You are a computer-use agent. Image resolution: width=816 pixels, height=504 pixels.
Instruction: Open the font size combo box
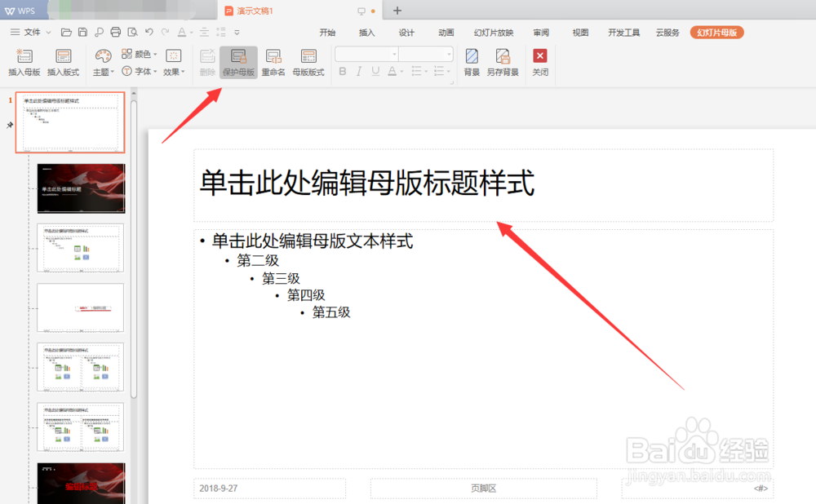click(x=426, y=54)
